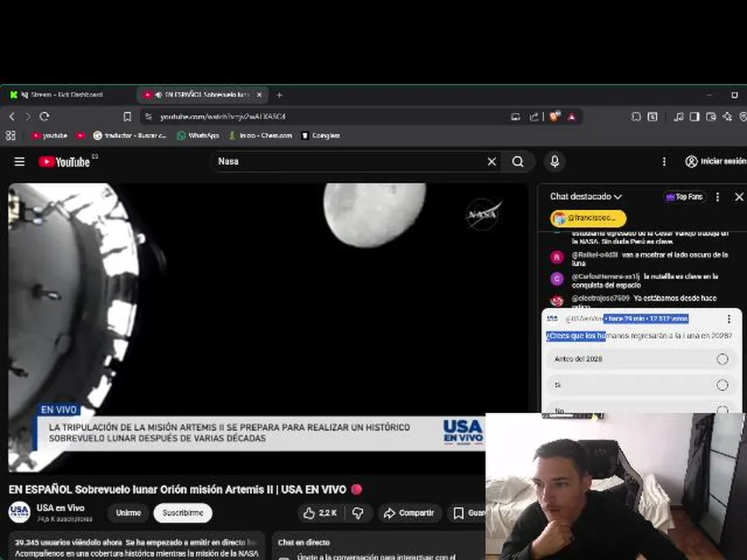The image size is (747, 560).
Task: Open WhatsApp bookmark
Action: [x=198, y=135]
